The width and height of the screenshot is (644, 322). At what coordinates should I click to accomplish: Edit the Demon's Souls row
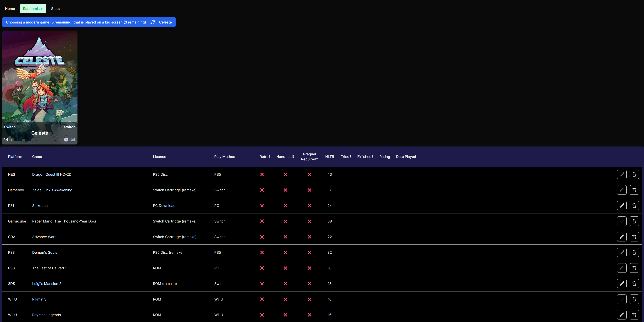coord(622,252)
